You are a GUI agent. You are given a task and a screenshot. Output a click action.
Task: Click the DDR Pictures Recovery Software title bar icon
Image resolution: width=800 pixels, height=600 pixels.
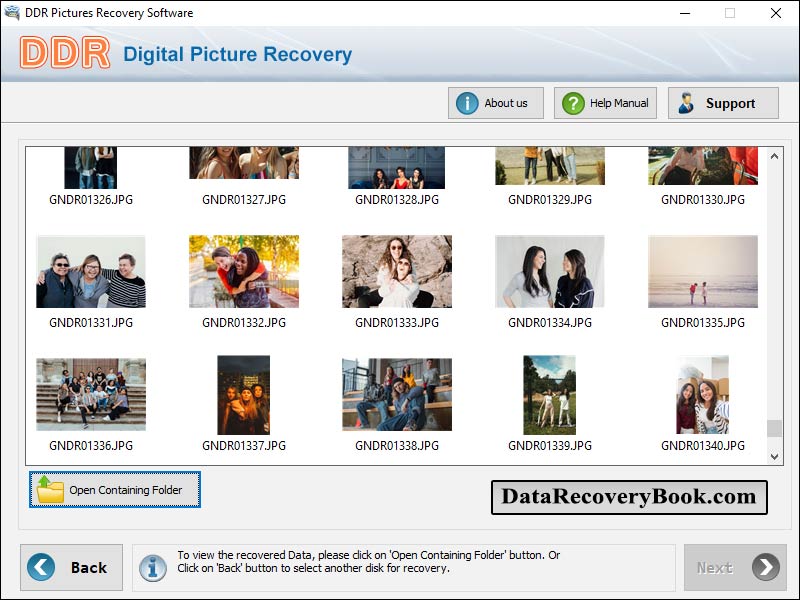click(x=14, y=13)
